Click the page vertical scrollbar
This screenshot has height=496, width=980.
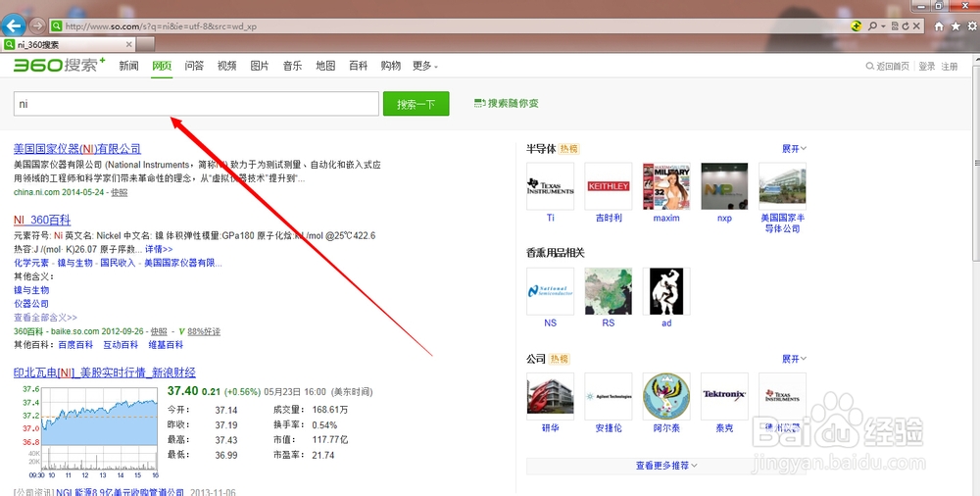tap(976, 163)
